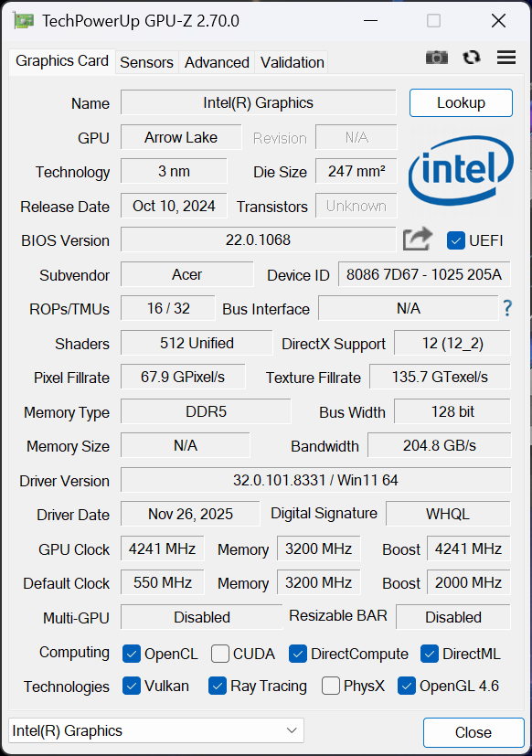Click the Intel logo image
This screenshot has width=532, height=756.
tap(461, 171)
